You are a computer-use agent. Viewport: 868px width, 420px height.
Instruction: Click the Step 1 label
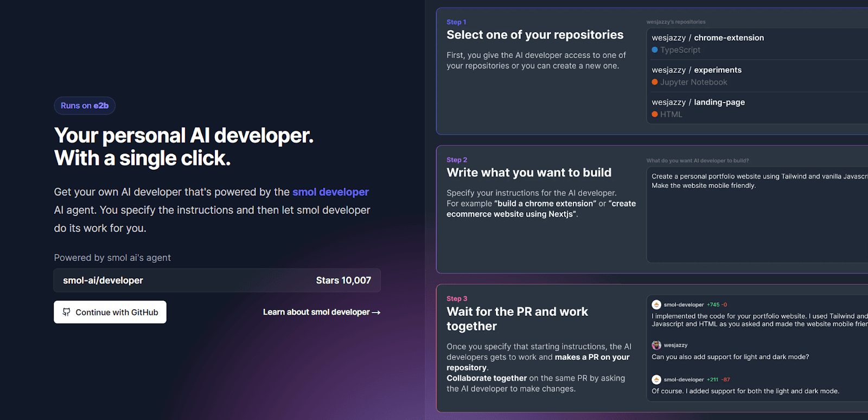pos(456,22)
